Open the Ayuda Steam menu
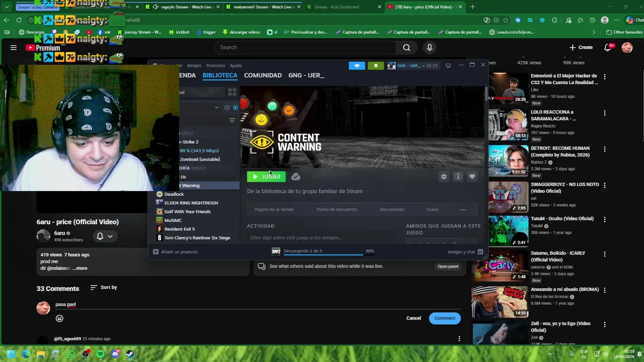Screen dimensions: 644x362 [235, 65]
